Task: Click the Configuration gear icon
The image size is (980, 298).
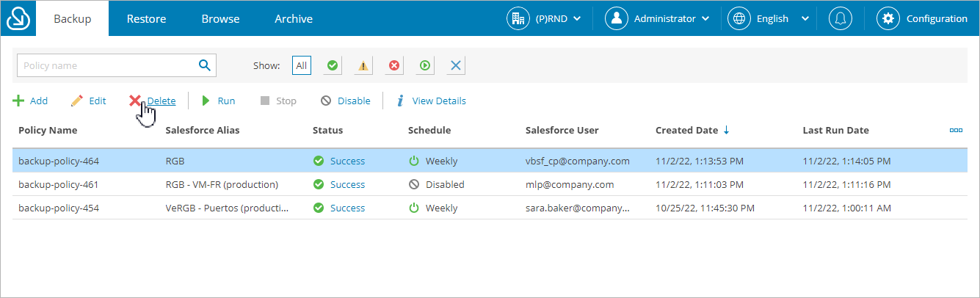Action: (888, 18)
